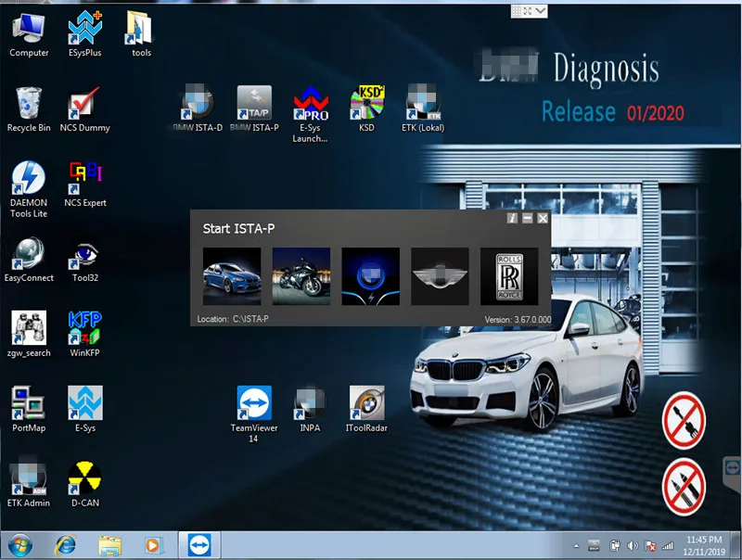Screen dimensions: 742x560
Task: Launch the zgw_search shortcut
Action: click(29, 334)
